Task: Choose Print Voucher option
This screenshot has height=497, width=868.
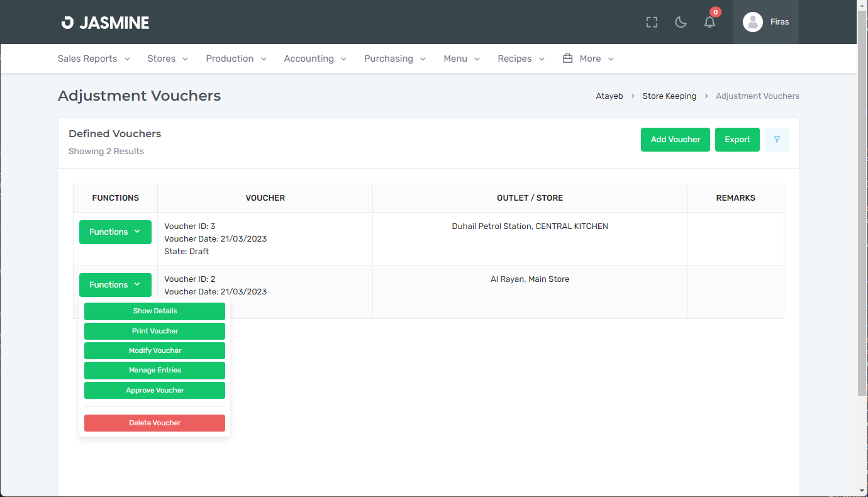Action: pos(155,331)
